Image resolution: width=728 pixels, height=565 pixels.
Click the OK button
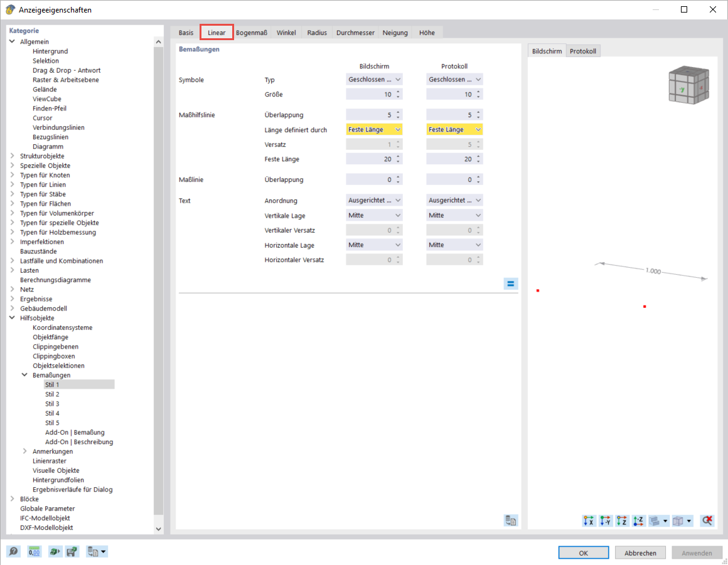tap(584, 552)
